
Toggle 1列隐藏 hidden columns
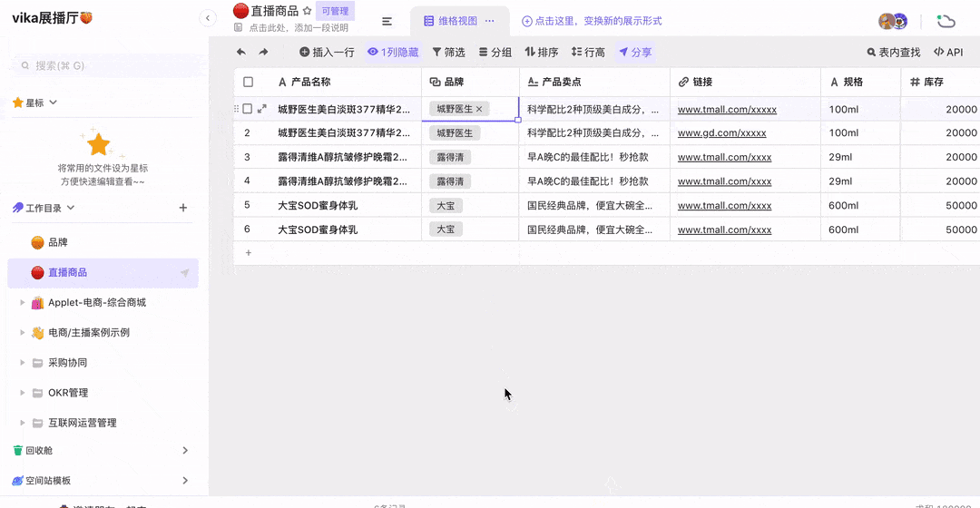(393, 53)
